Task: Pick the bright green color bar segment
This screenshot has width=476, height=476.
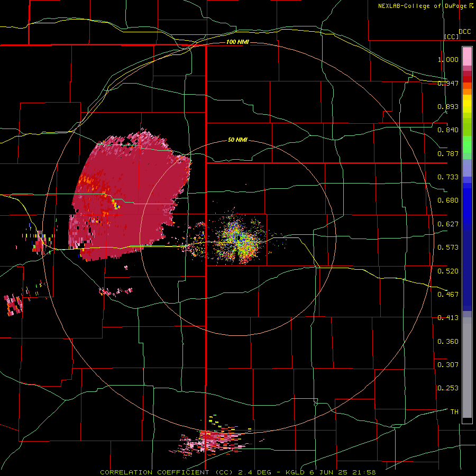Action: [x=467, y=144]
